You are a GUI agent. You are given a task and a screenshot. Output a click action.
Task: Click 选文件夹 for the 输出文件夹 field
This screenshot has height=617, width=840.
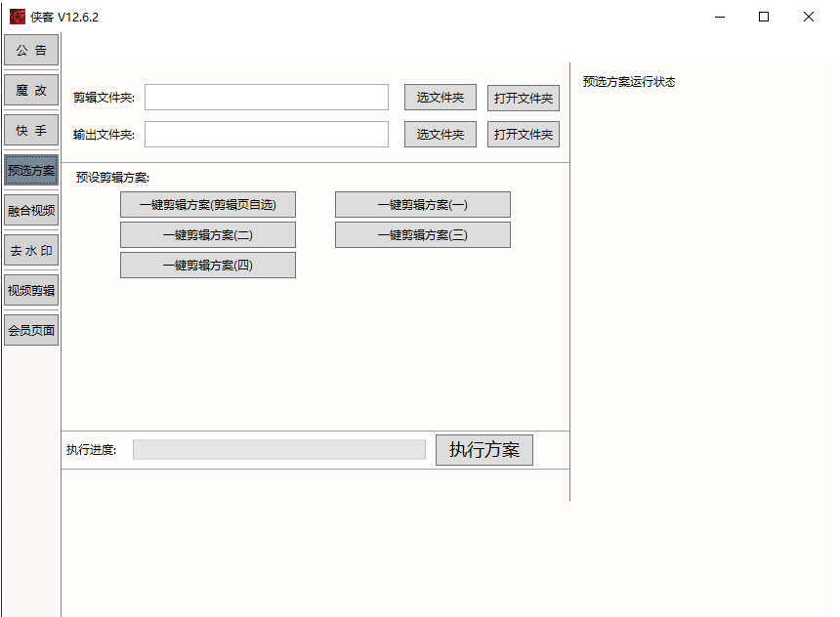point(439,134)
